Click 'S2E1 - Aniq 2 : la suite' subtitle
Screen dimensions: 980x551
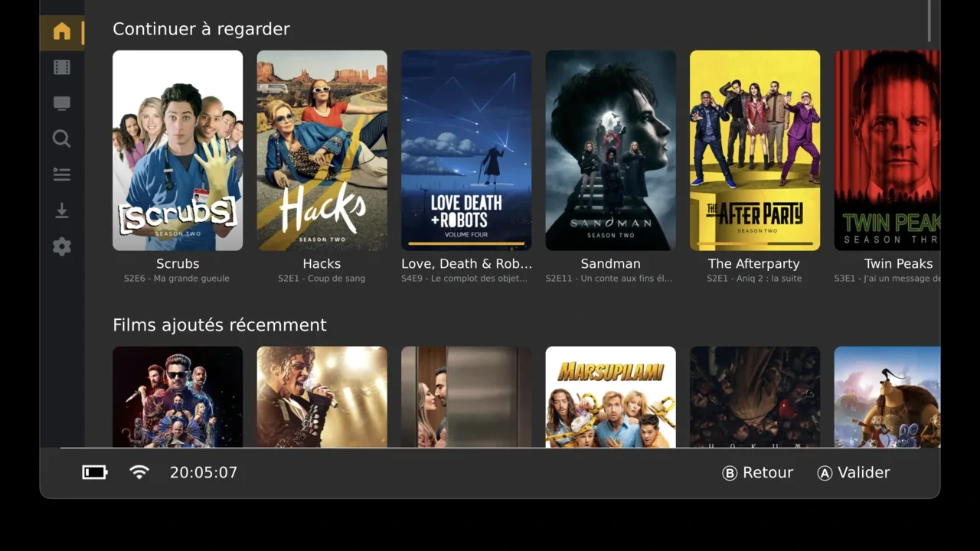click(754, 279)
